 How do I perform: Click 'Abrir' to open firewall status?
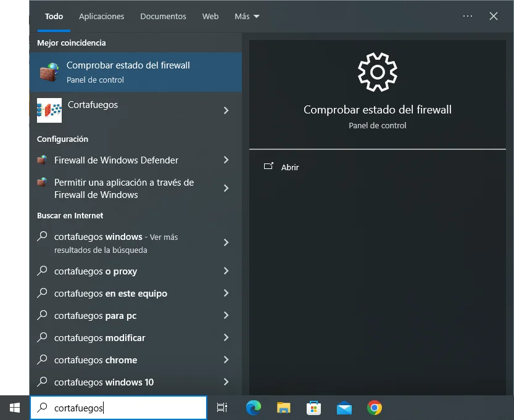[290, 167]
